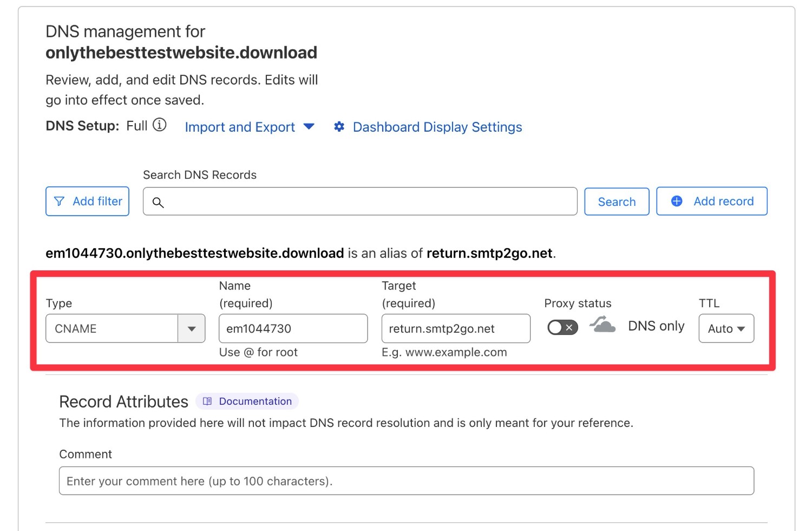
Task: Focus the Search DNS Records field
Action: [x=360, y=202]
